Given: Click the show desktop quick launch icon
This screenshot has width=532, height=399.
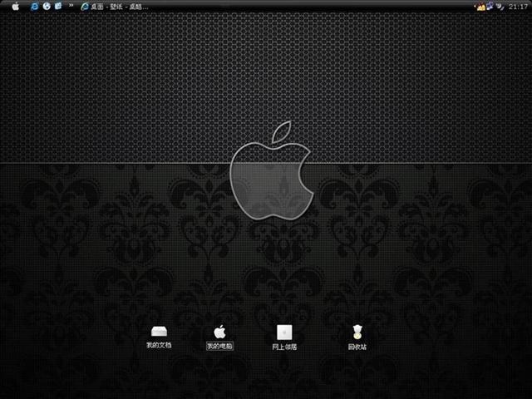Looking at the screenshot, I should pos(58,6).
